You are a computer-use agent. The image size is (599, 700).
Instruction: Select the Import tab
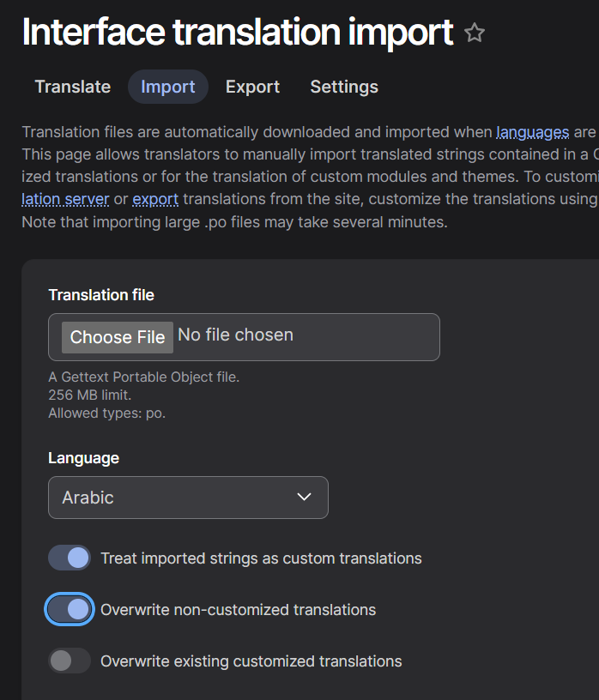[168, 87]
